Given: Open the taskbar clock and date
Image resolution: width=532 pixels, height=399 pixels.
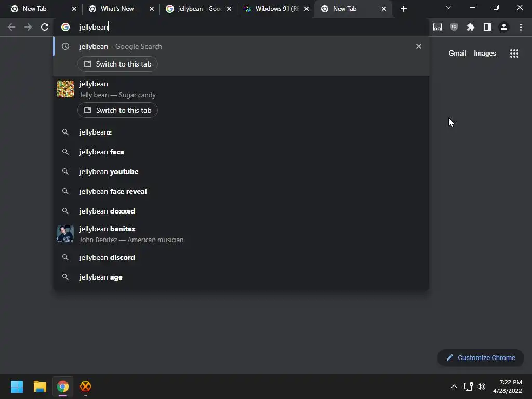Looking at the screenshot, I should pyautogui.click(x=508, y=387).
